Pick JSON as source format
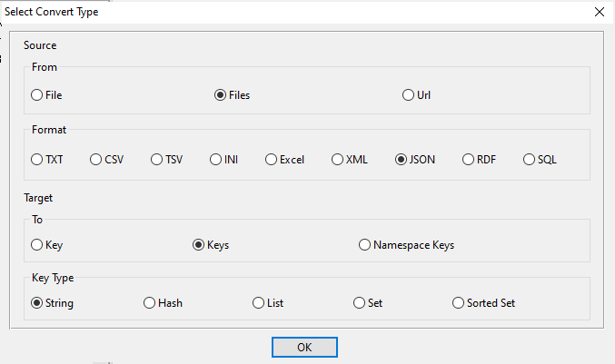 point(401,160)
